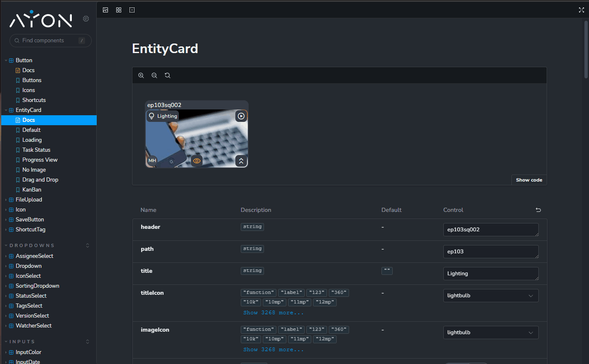Image resolution: width=589 pixels, height=364 pixels.
Task: Reset the preview zoom
Action: pos(168,75)
